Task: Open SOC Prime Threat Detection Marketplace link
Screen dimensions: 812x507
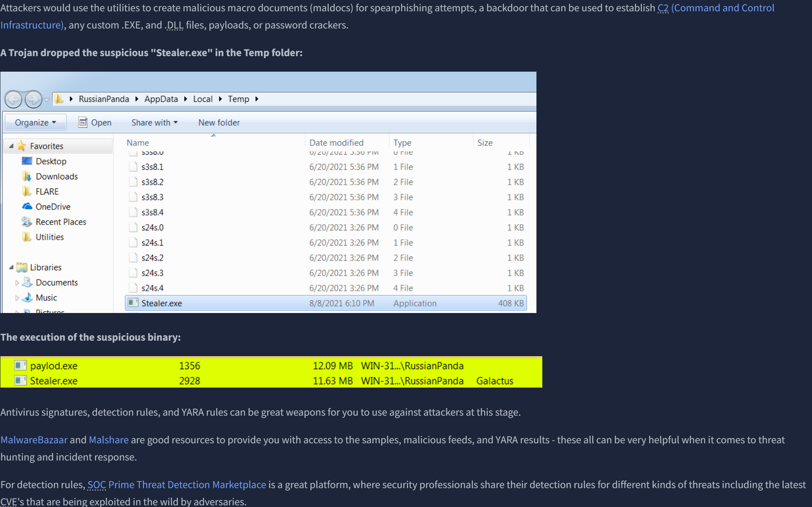Action: [x=177, y=485]
